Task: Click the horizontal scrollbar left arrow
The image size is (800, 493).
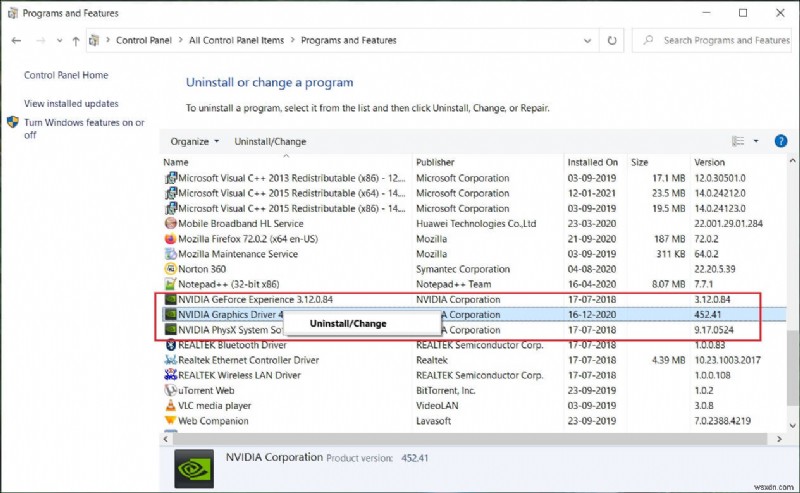Action: coord(166,439)
